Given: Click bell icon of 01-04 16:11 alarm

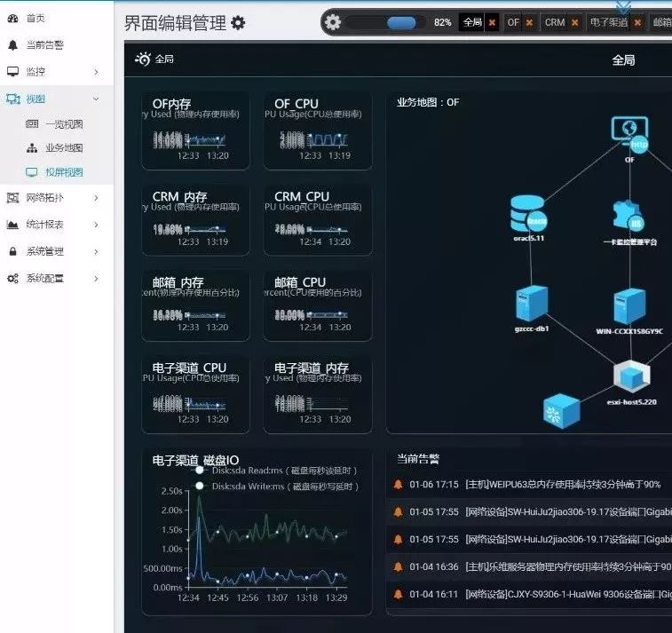Looking at the screenshot, I should tap(399, 595).
